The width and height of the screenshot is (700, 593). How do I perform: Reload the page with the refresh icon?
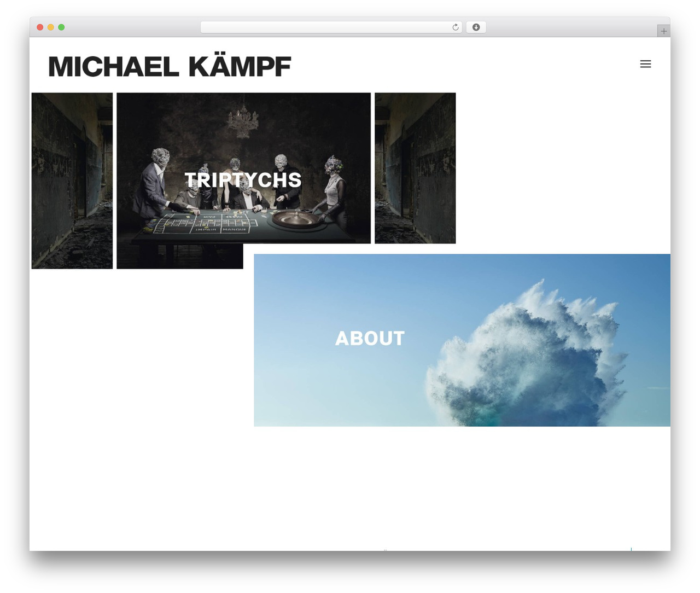[x=456, y=27]
